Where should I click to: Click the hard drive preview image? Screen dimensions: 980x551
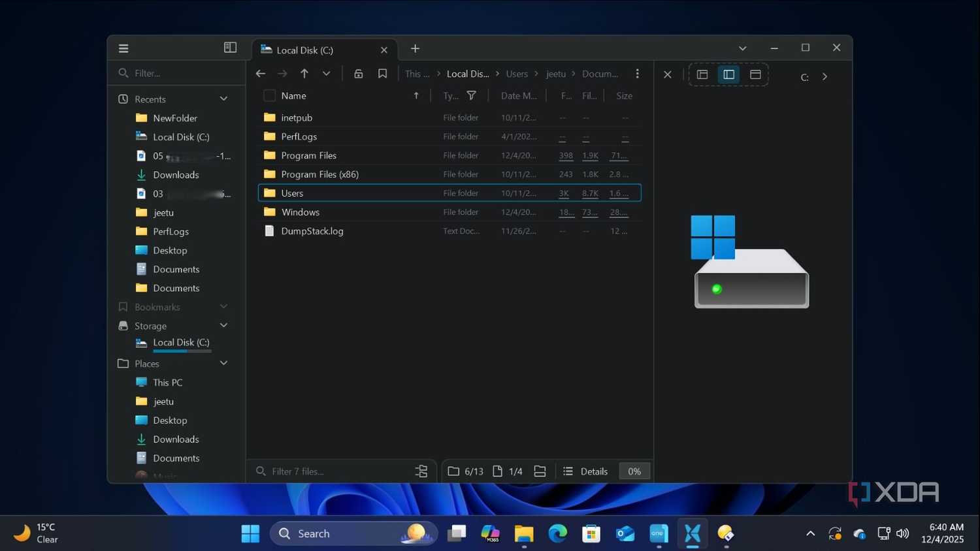pos(750,261)
